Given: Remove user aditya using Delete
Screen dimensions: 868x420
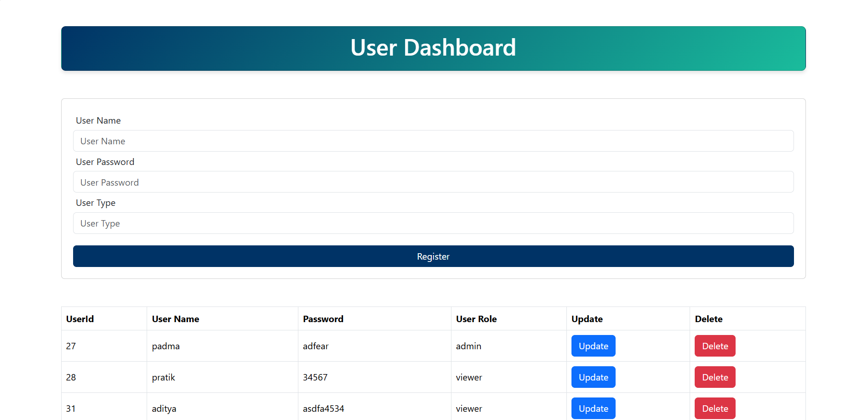Looking at the screenshot, I should [x=714, y=408].
